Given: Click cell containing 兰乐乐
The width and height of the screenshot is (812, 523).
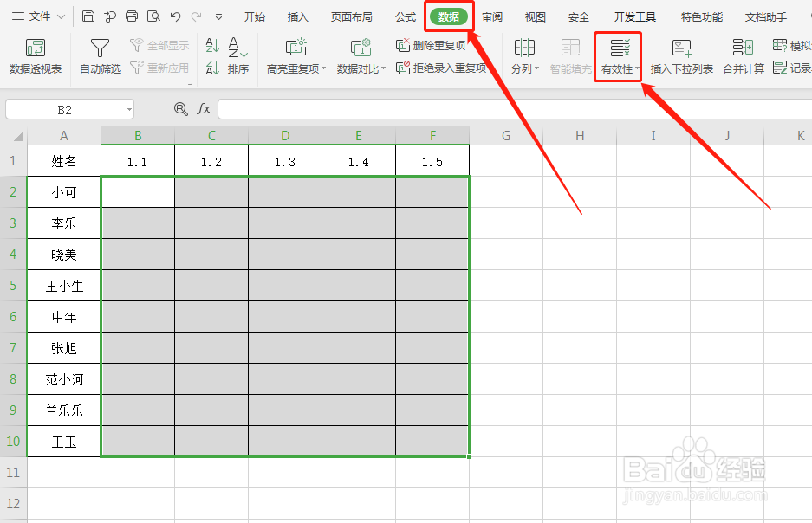Looking at the screenshot, I should [64, 410].
